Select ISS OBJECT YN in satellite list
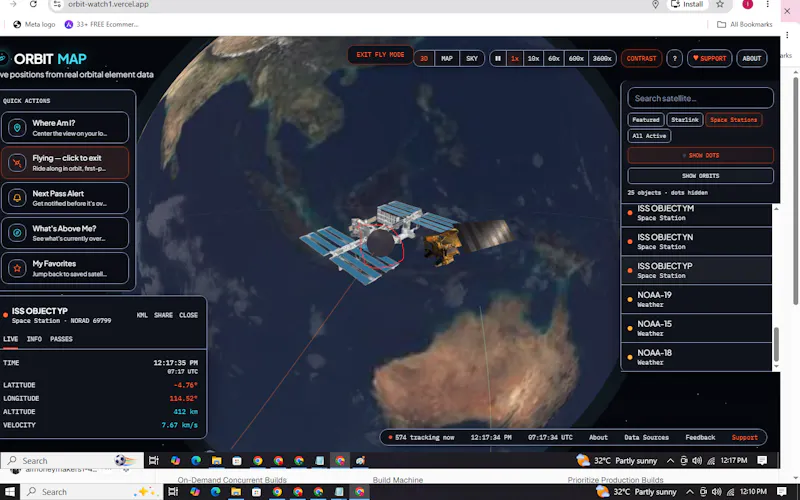 tap(696, 241)
